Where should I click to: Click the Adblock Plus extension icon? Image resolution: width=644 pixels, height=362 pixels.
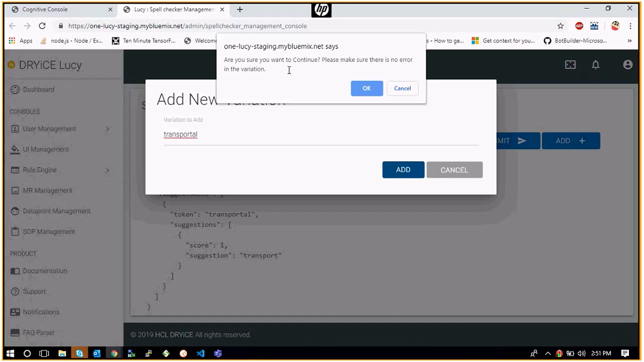tap(579, 26)
